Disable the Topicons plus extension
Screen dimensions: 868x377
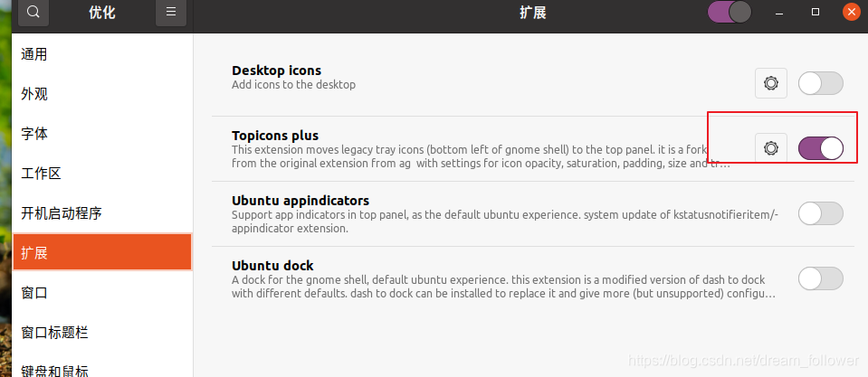[820, 148]
